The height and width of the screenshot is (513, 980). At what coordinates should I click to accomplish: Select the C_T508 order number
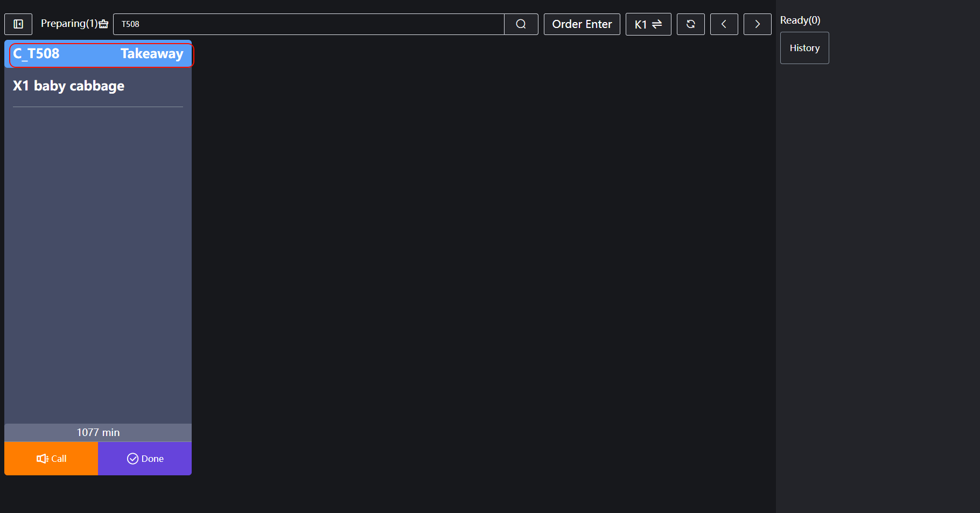tap(36, 54)
